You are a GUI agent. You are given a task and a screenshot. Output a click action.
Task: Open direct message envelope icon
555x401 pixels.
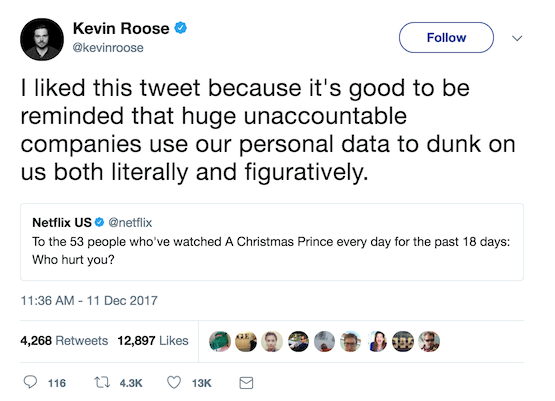pyautogui.click(x=246, y=383)
